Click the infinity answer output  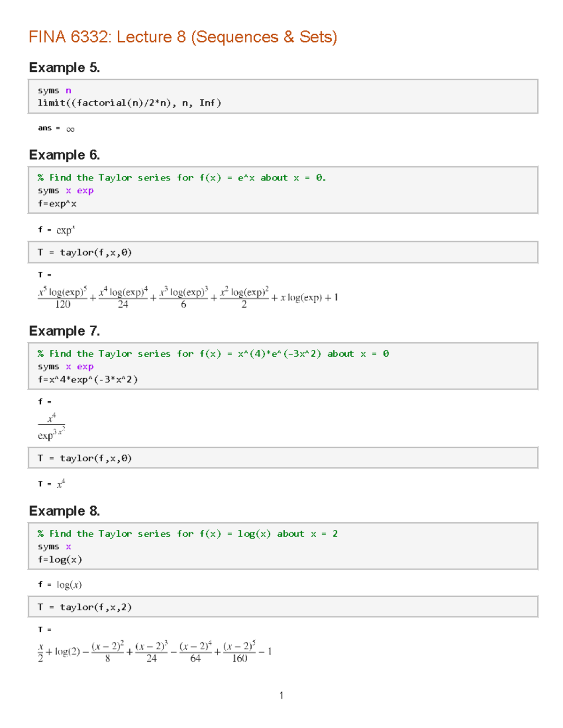[x=70, y=129]
